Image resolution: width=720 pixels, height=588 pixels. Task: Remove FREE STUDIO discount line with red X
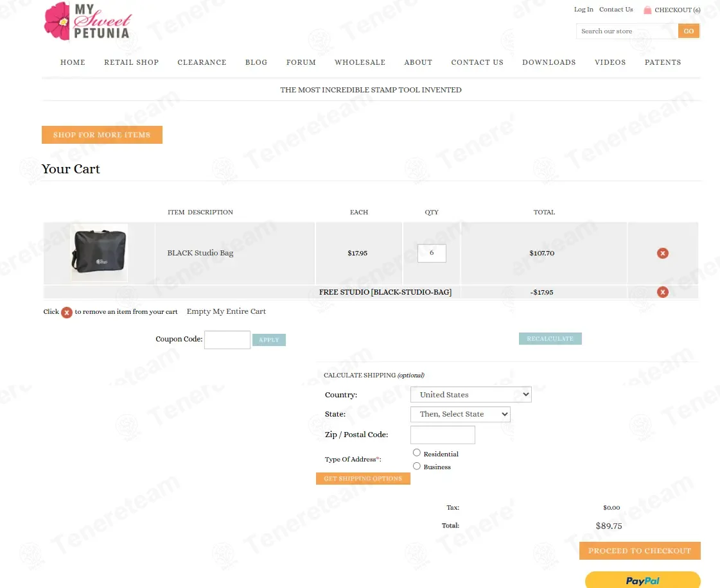point(662,292)
